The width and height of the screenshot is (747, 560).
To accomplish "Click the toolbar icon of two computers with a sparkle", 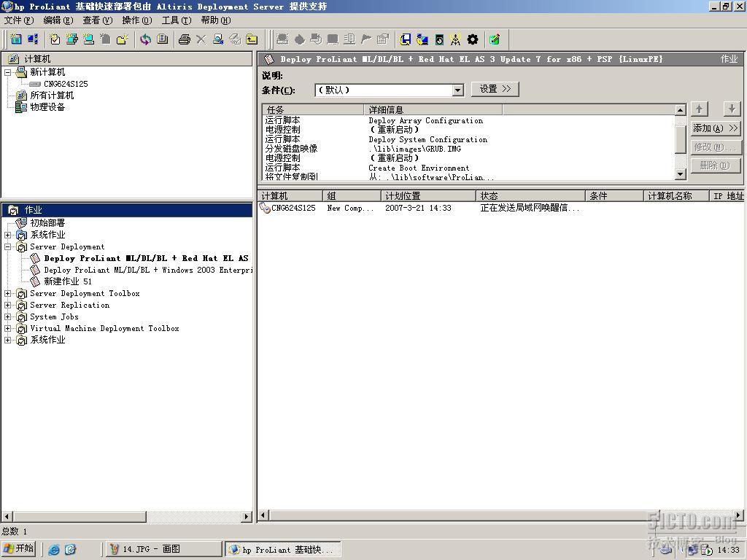I will pyautogui.click(x=72, y=39).
